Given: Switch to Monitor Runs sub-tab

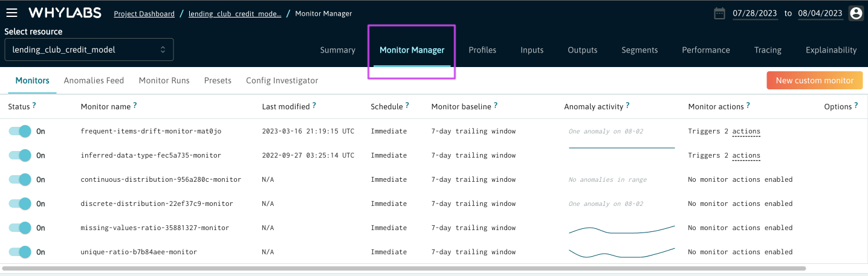Looking at the screenshot, I should point(164,80).
